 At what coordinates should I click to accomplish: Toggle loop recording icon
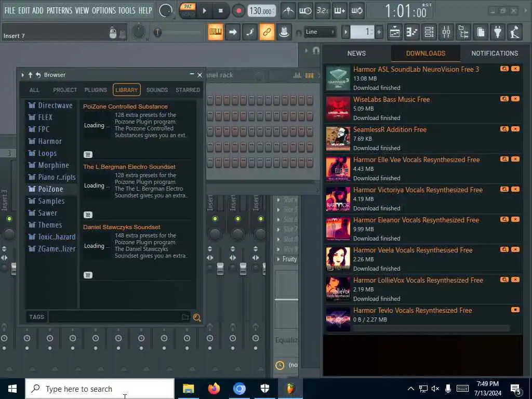click(x=356, y=11)
